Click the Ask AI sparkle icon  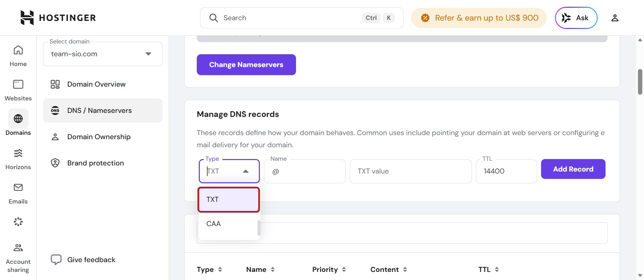[566, 18]
